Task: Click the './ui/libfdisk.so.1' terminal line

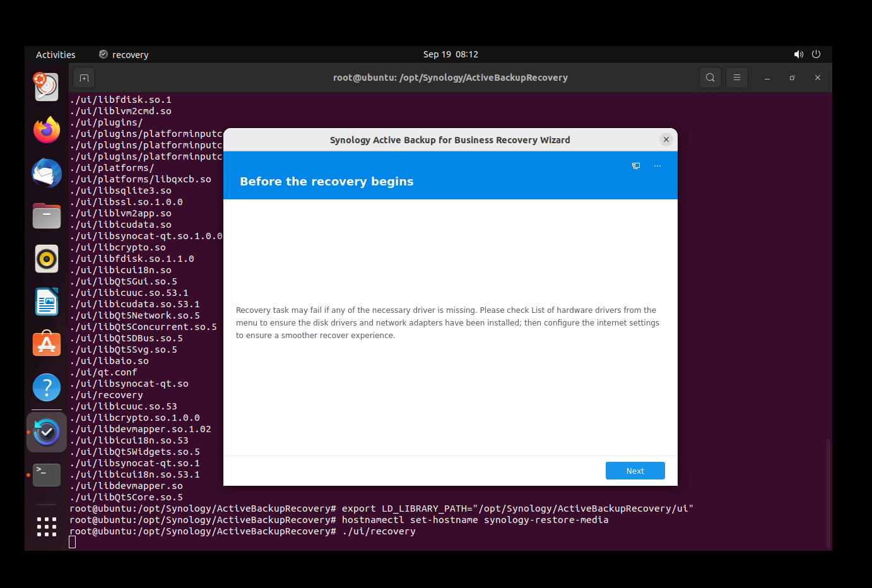Action: pos(121,100)
